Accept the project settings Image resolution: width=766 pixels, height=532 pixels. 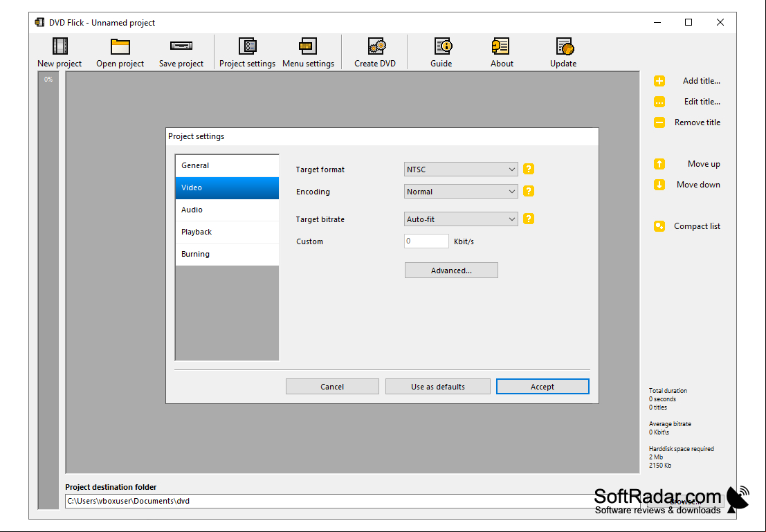coord(542,387)
